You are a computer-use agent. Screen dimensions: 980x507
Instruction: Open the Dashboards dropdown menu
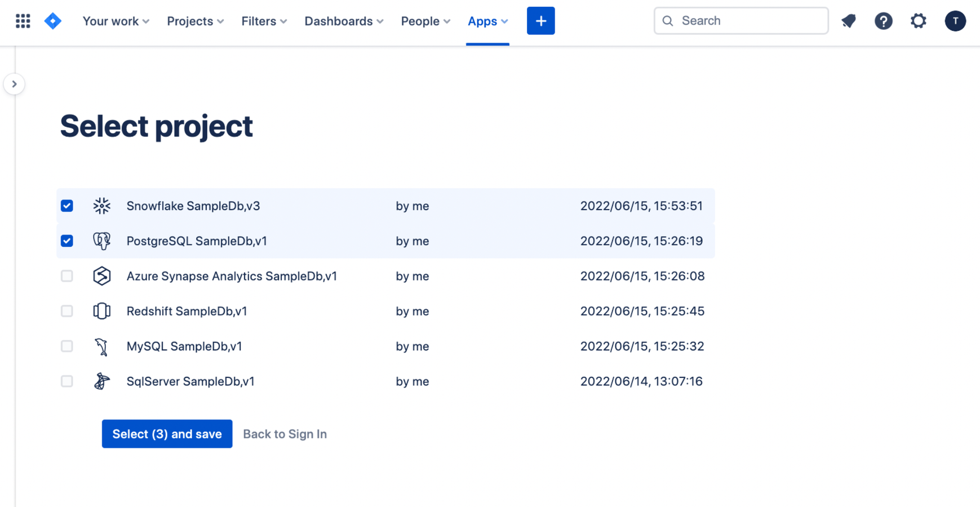(x=344, y=21)
